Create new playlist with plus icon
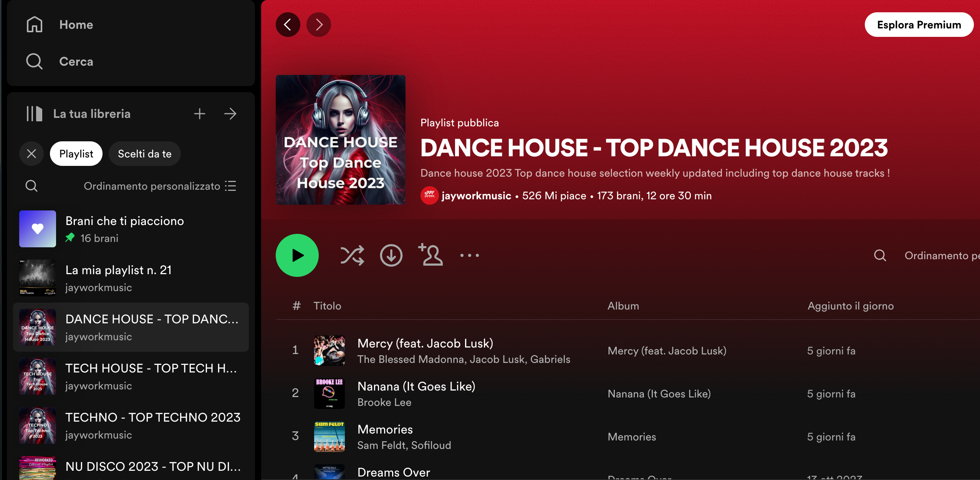 (x=199, y=114)
